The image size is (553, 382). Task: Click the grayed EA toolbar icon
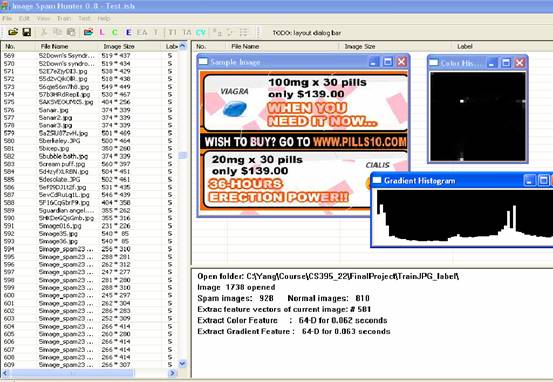(x=142, y=32)
